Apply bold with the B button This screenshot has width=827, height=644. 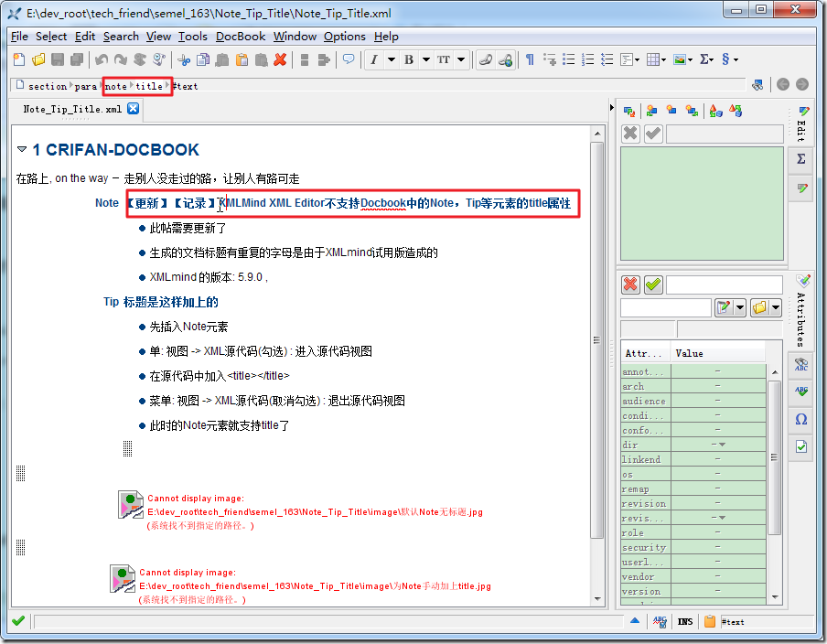click(409, 59)
